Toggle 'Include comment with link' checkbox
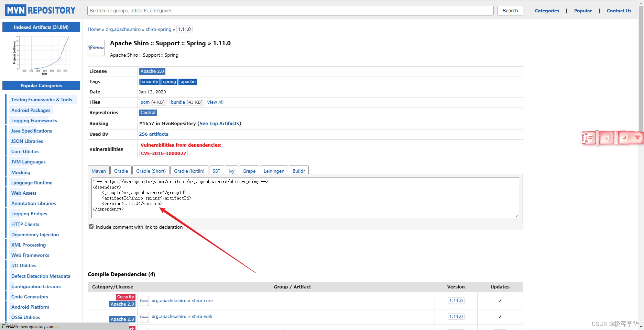Viewport: 644px width, 330px height. pyautogui.click(x=91, y=227)
